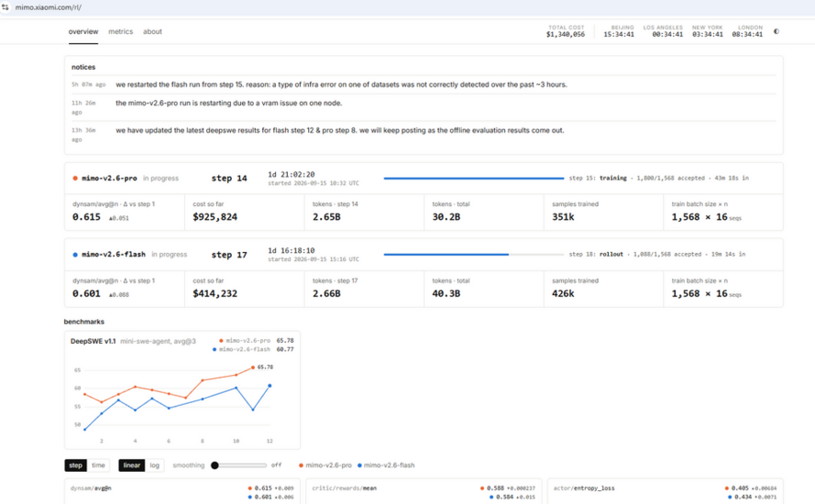The image size is (815, 504).
Task: Click the step 17 label of flash run
Action: click(228, 255)
